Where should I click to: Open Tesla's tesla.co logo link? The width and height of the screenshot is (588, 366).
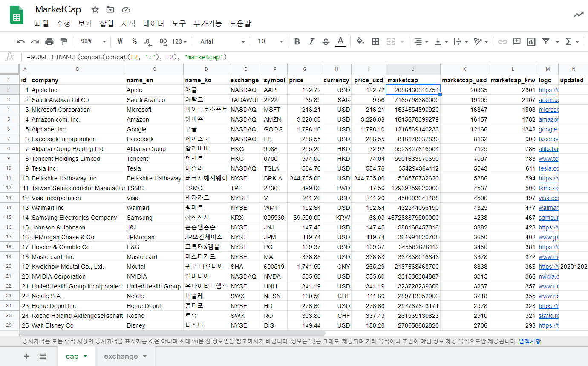pos(548,168)
